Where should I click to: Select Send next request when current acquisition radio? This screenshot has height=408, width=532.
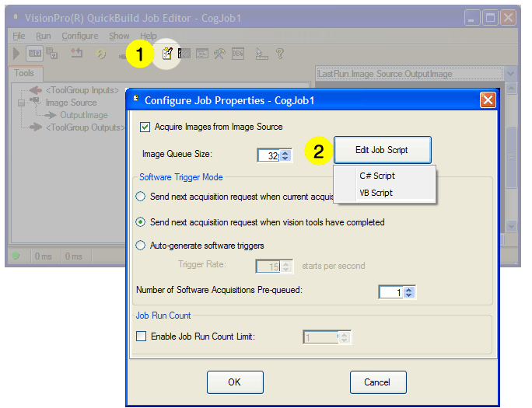[141, 197]
